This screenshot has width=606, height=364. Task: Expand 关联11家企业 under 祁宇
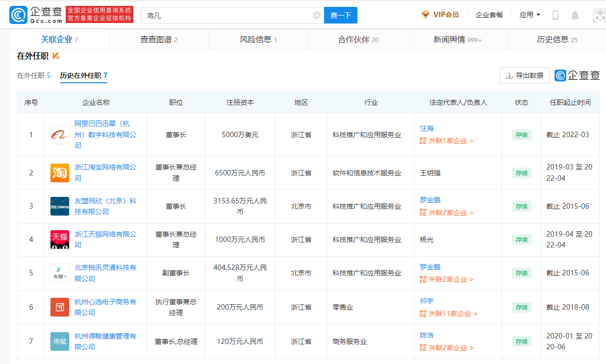pos(453,314)
